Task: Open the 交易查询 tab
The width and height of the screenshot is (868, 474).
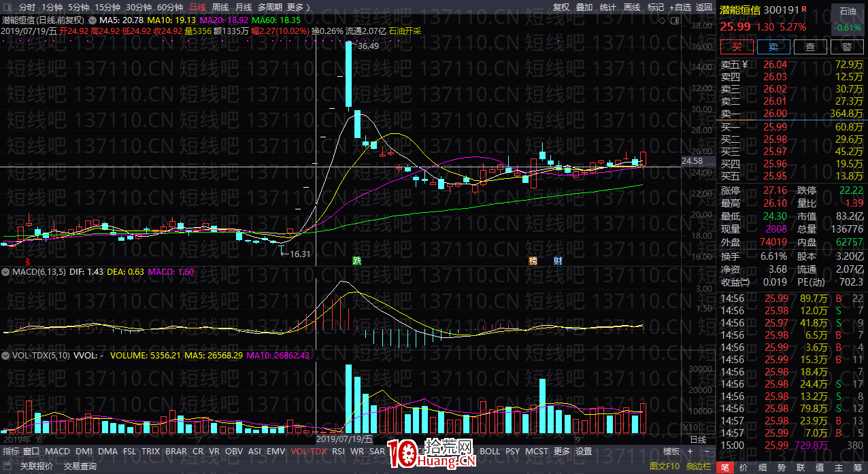Action: [80, 467]
